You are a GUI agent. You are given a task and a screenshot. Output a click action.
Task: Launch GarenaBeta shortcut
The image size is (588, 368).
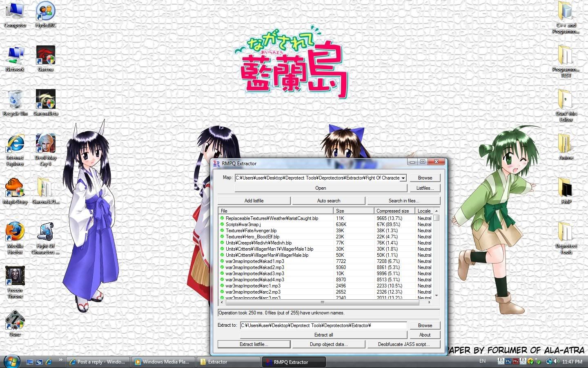(46, 103)
